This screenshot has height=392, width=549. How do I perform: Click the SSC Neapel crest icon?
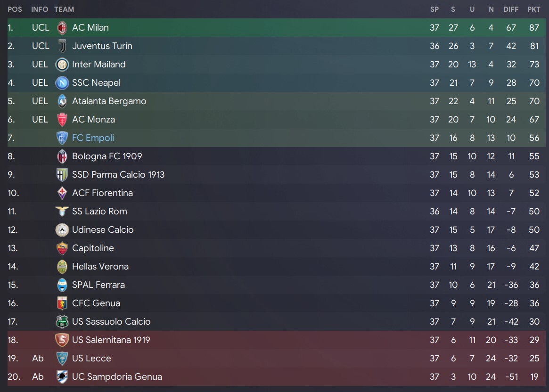[62, 82]
